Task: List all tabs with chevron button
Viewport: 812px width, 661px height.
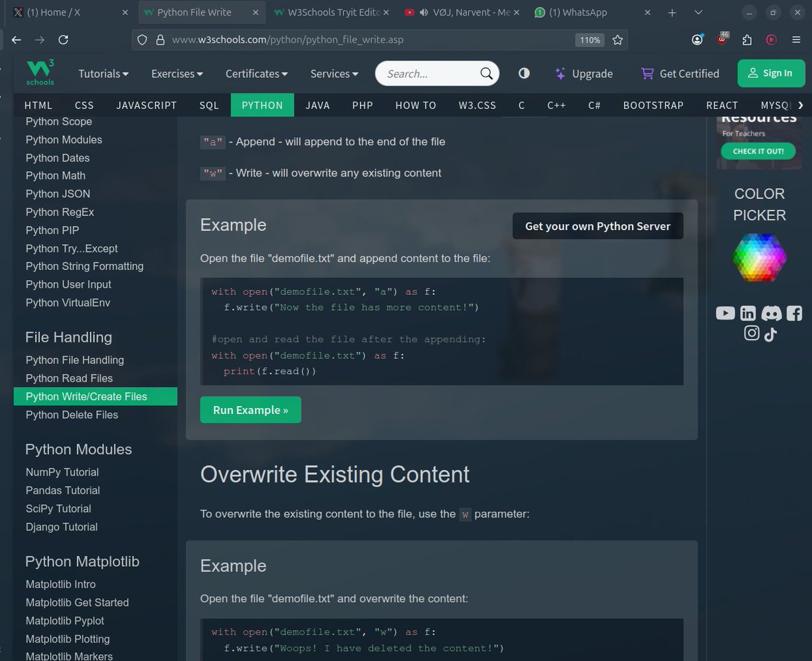Action: pyautogui.click(x=698, y=12)
